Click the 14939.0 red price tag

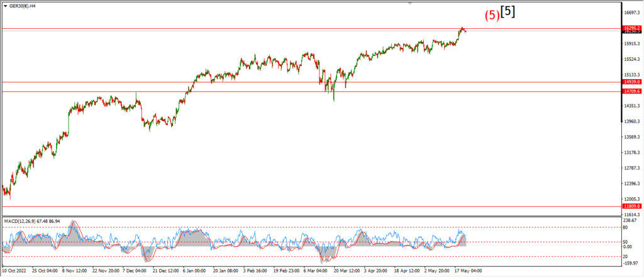[x=632, y=82]
